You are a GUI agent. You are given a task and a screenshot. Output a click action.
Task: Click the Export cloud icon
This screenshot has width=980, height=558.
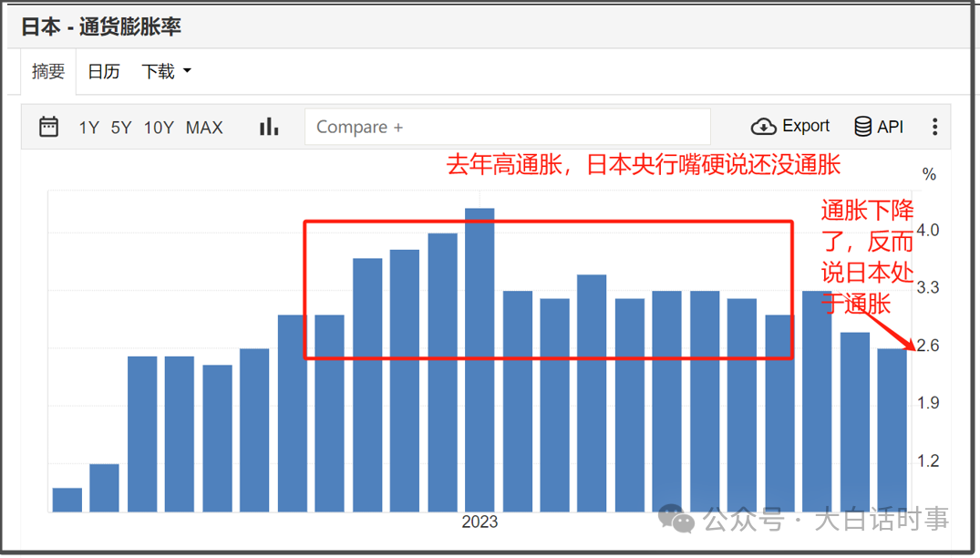(x=762, y=126)
